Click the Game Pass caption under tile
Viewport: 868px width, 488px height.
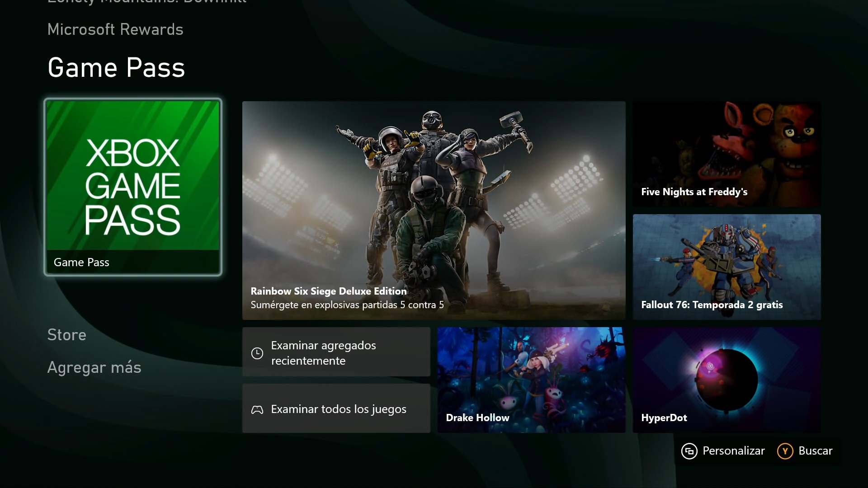[x=81, y=263]
